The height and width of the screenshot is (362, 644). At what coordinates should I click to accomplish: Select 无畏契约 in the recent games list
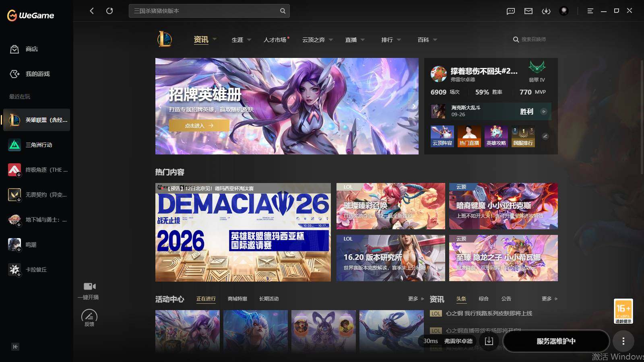pos(37,195)
